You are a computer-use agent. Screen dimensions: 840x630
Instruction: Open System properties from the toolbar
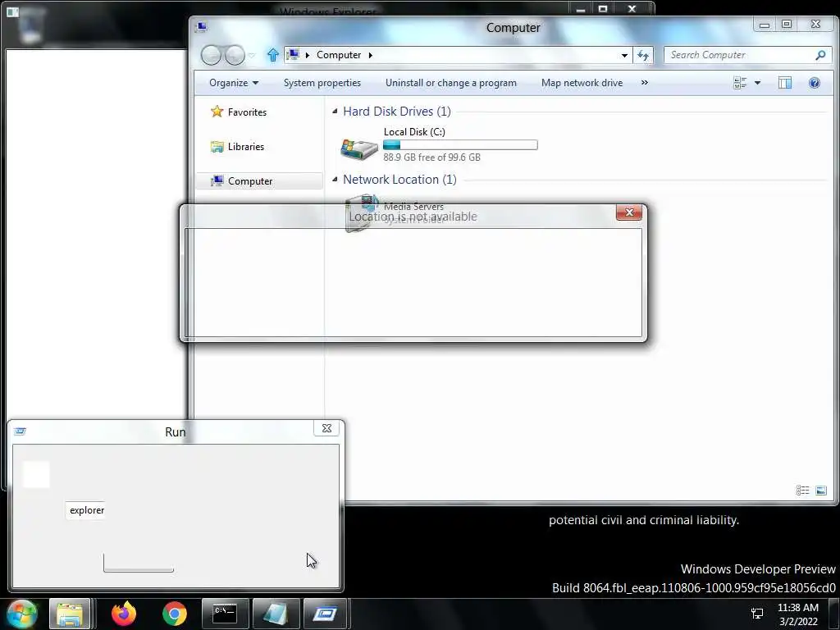click(322, 83)
